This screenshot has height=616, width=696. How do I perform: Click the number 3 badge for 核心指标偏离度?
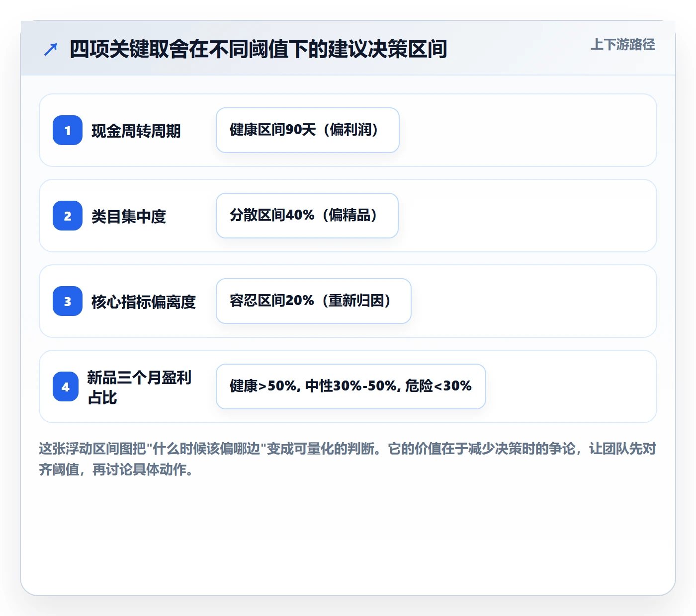tap(68, 301)
